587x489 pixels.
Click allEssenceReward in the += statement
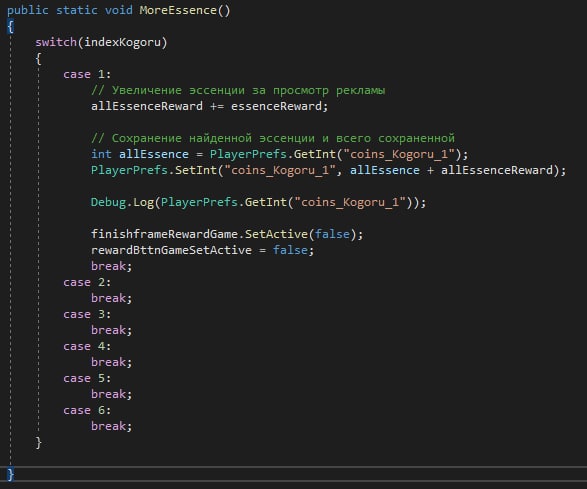(x=147, y=106)
